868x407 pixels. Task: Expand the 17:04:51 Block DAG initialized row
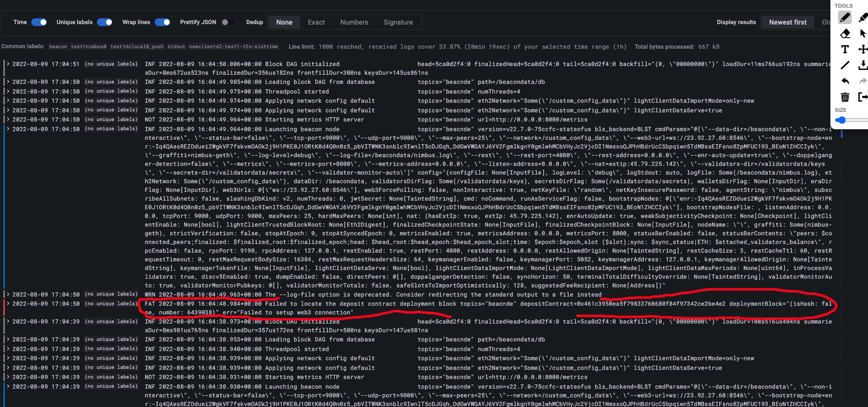click(8, 64)
